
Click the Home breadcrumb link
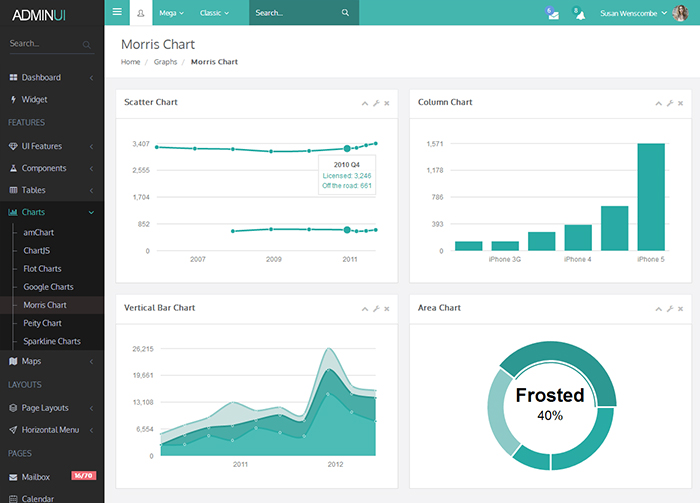tap(130, 62)
